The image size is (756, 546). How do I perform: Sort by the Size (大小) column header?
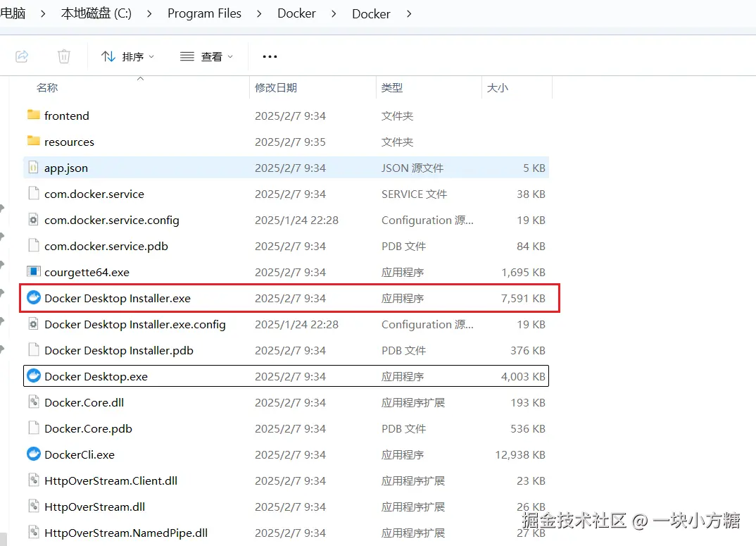(498, 88)
